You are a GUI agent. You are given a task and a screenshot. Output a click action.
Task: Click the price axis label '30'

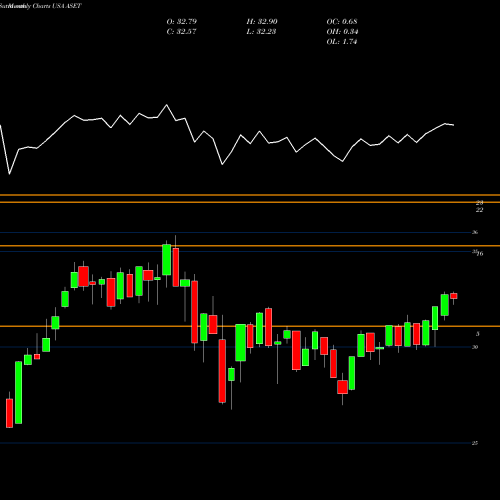point(475,347)
